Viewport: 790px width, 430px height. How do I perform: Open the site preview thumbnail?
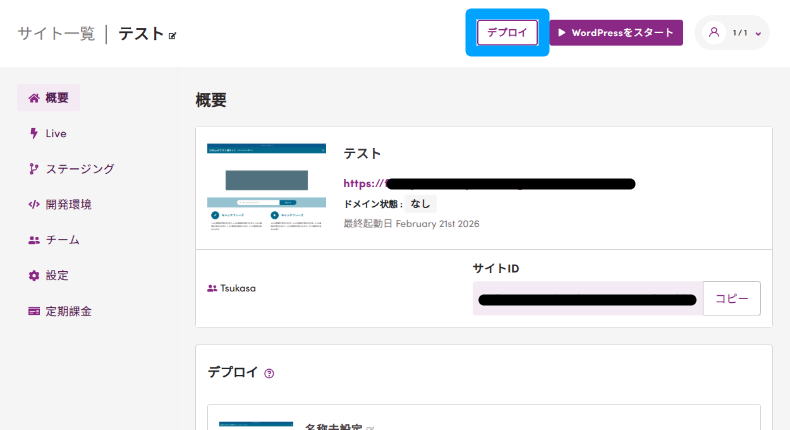(x=267, y=188)
